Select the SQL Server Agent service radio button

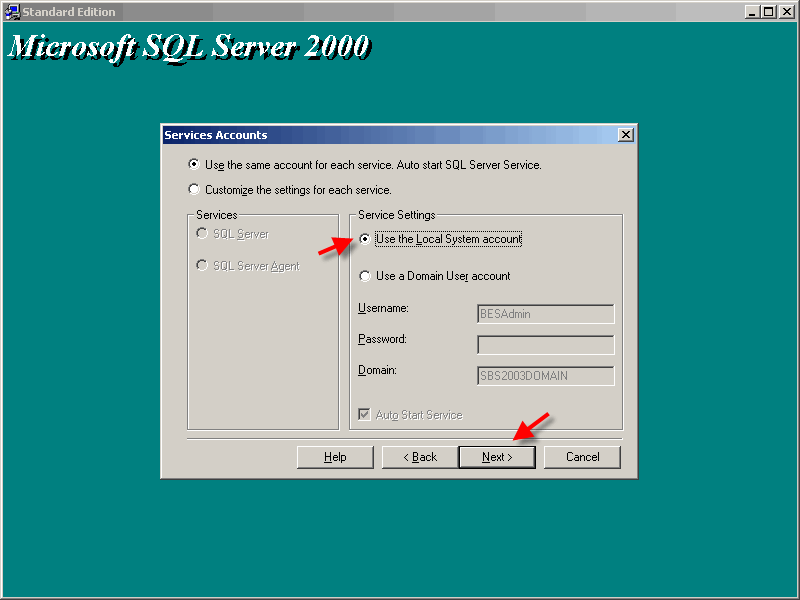point(202,266)
